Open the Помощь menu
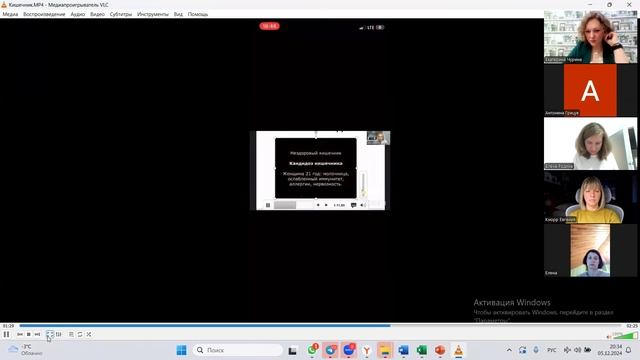Viewport: 640px width, 360px height. coord(198,14)
